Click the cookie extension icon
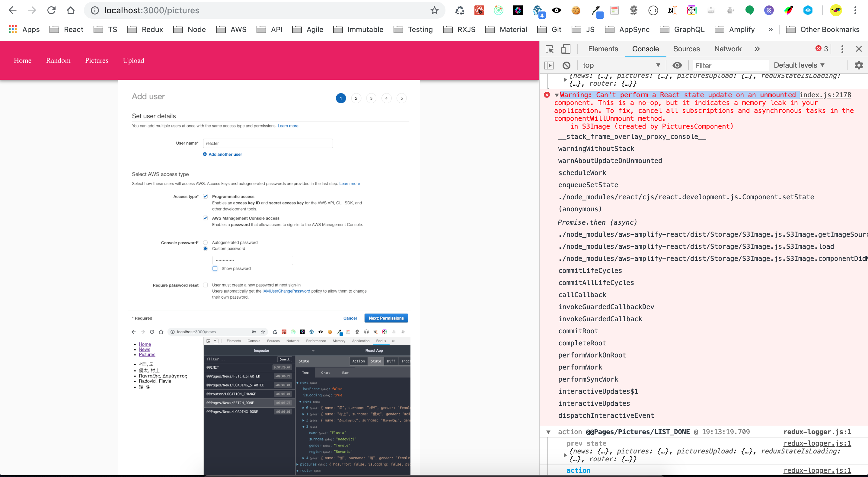 coord(576,11)
